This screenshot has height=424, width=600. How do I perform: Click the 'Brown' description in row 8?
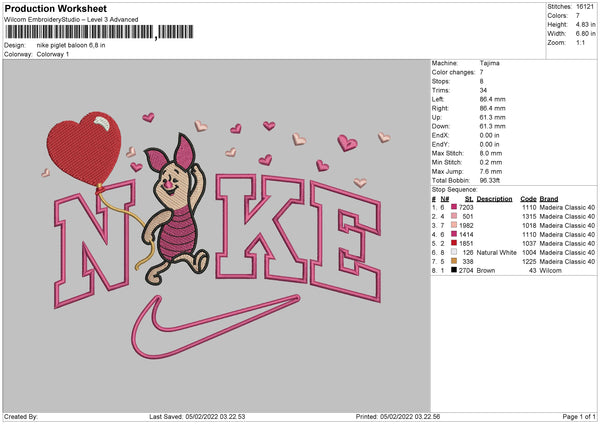point(486,270)
